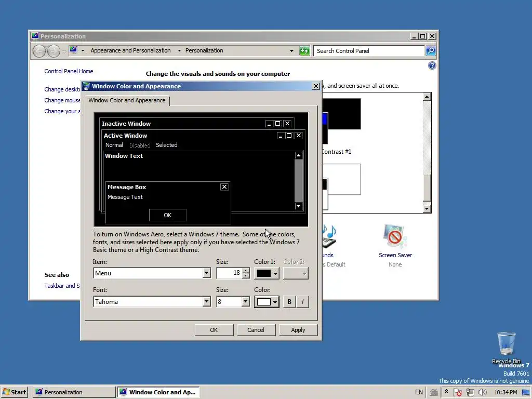532x399 pixels.
Task: Toggle italic font style
Action: pyautogui.click(x=302, y=302)
